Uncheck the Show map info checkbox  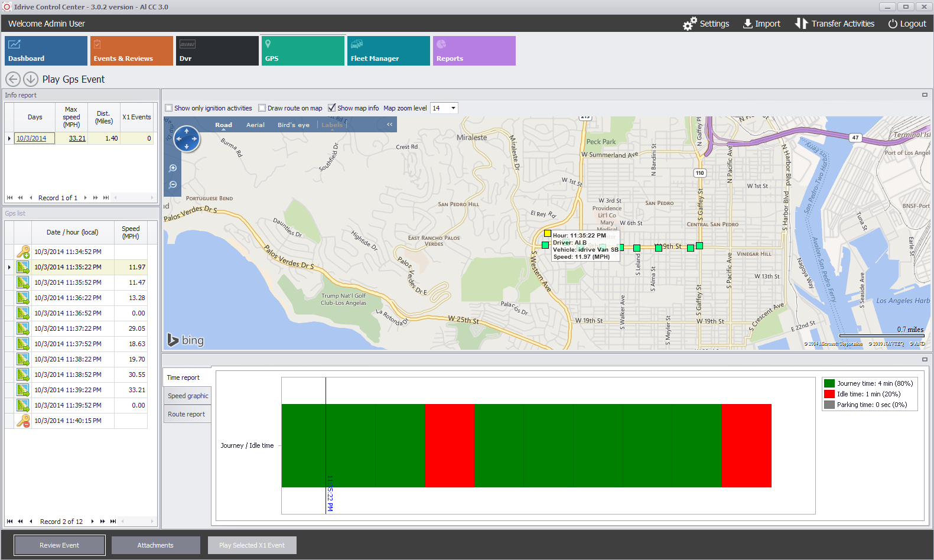click(x=332, y=108)
